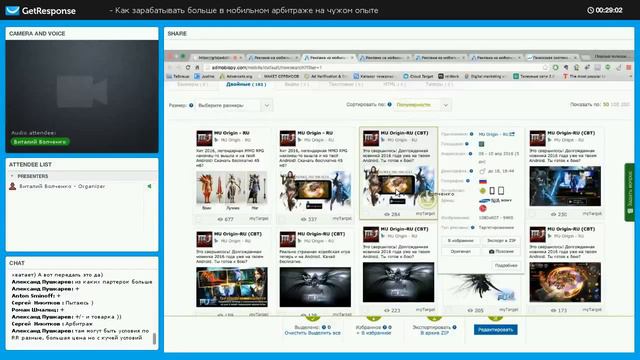Click the tablet device icon in the details panel
640x360 pixels.
coord(501,191)
